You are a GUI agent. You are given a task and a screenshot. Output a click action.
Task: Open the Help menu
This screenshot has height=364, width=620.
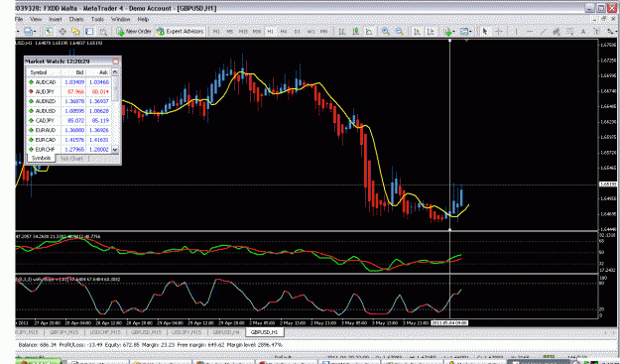pyautogui.click(x=143, y=19)
